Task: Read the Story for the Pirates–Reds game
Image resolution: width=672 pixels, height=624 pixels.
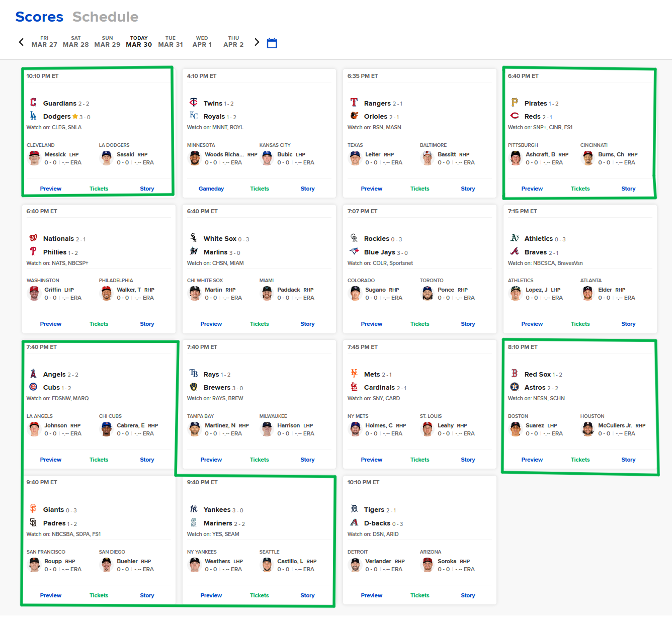Action: tap(628, 189)
